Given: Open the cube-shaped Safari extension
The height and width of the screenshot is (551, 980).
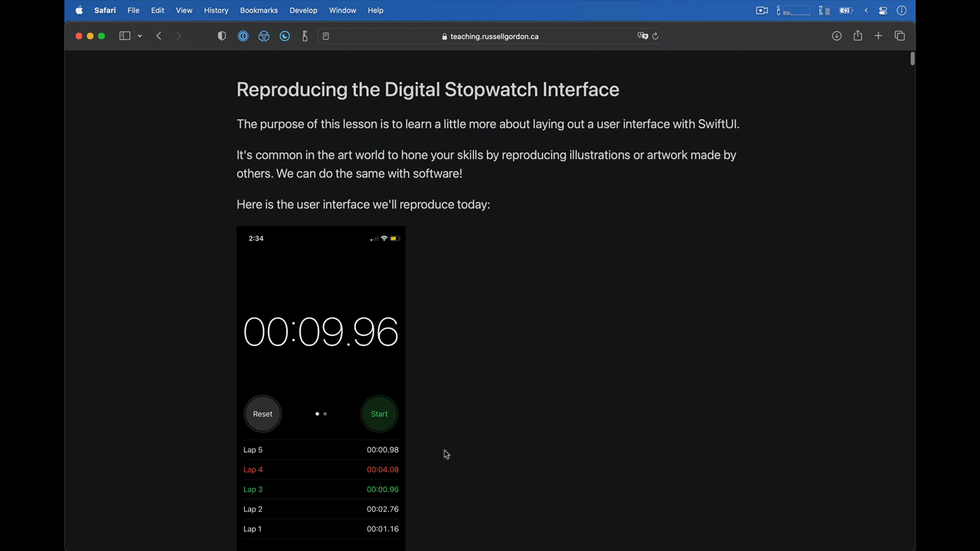Looking at the screenshot, I should click(x=263, y=36).
